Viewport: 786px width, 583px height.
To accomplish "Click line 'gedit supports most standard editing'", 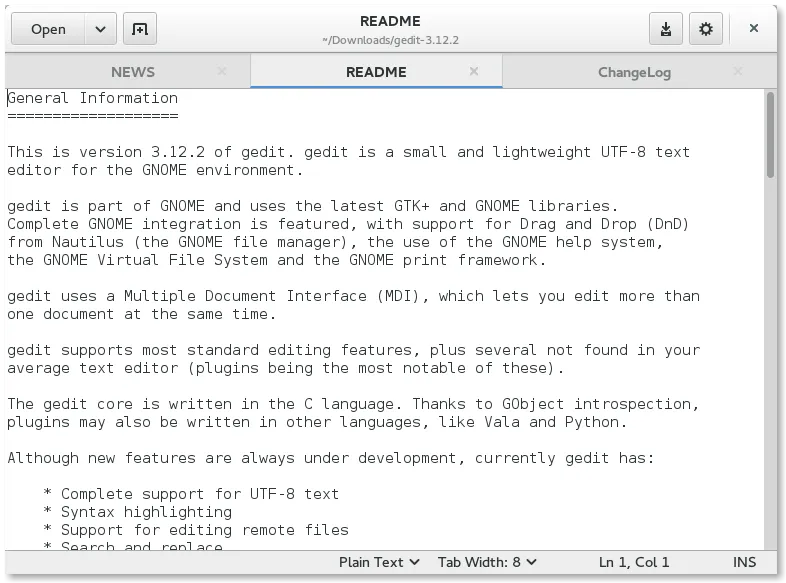I will (353, 350).
